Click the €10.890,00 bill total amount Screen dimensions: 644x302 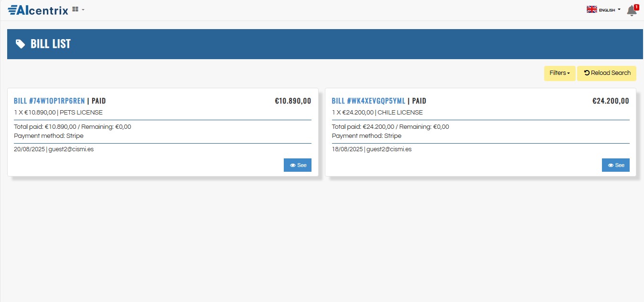point(293,101)
